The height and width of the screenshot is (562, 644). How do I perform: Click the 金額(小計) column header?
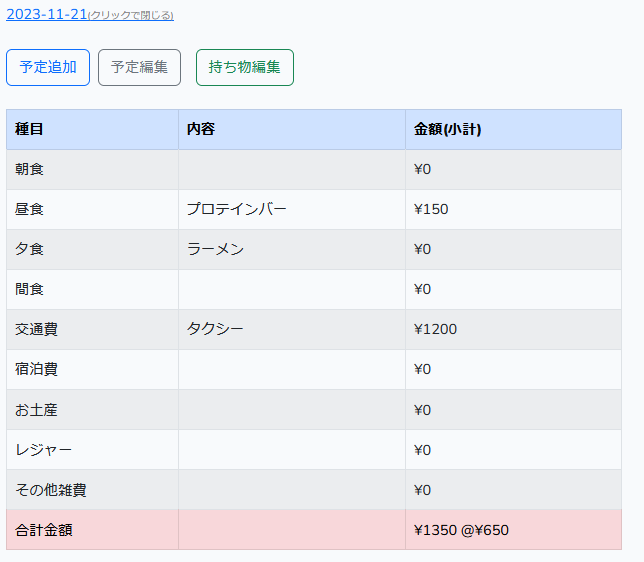point(447,129)
